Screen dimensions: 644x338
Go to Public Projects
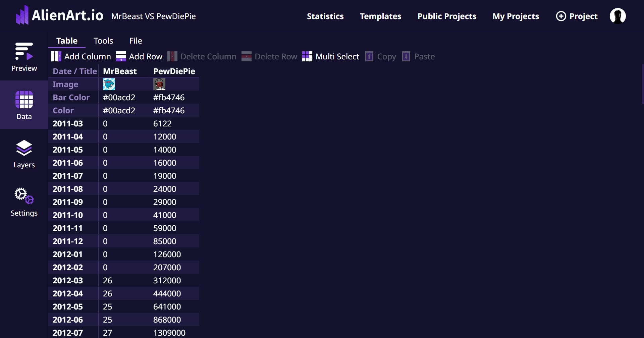(x=447, y=16)
